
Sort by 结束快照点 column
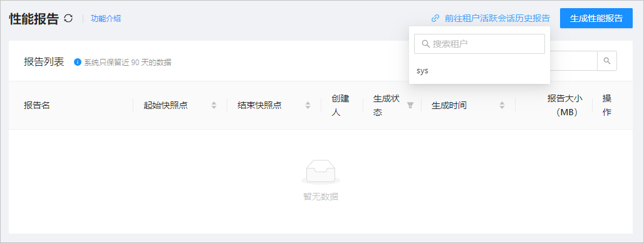tap(308, 105)
